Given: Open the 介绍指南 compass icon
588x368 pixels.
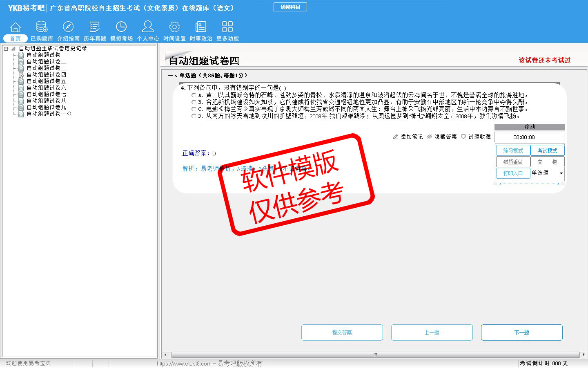Looking at the screenshot, I should [68, 27].
